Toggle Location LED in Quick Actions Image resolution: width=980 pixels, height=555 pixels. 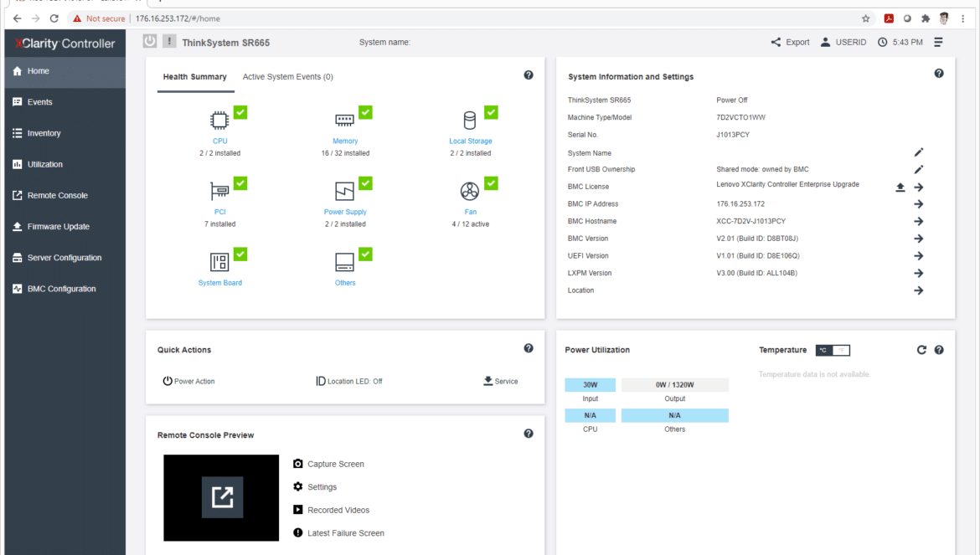(349, 382)
